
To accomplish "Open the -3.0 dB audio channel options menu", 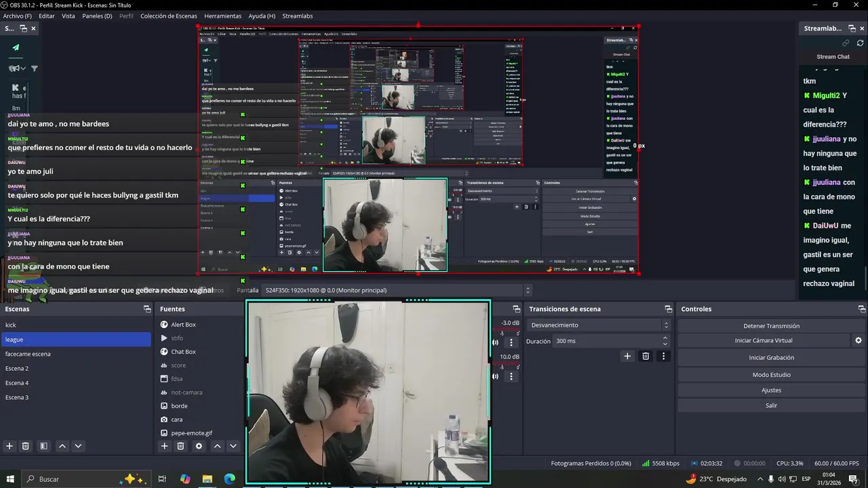I will tap(512, 342).
